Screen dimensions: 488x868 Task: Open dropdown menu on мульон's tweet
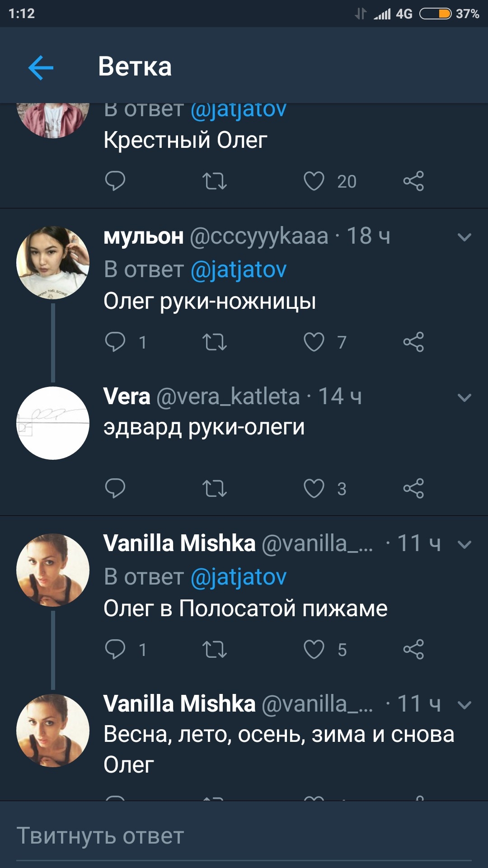point(465,237)
